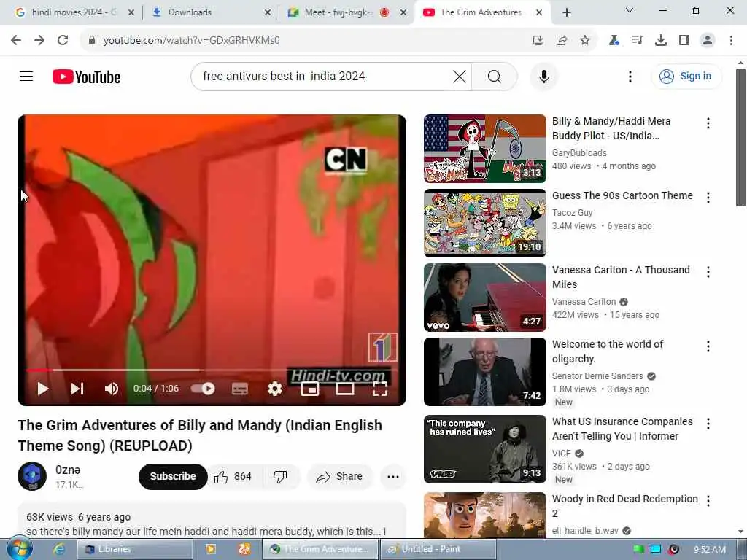The width and height of the screenshot is (747, 560).
Task: Run search with magnifier button
Action: coord(495,76)
